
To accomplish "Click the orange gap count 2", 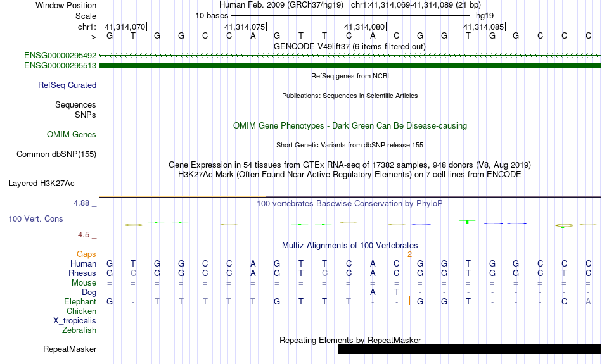I will [409, 254].
